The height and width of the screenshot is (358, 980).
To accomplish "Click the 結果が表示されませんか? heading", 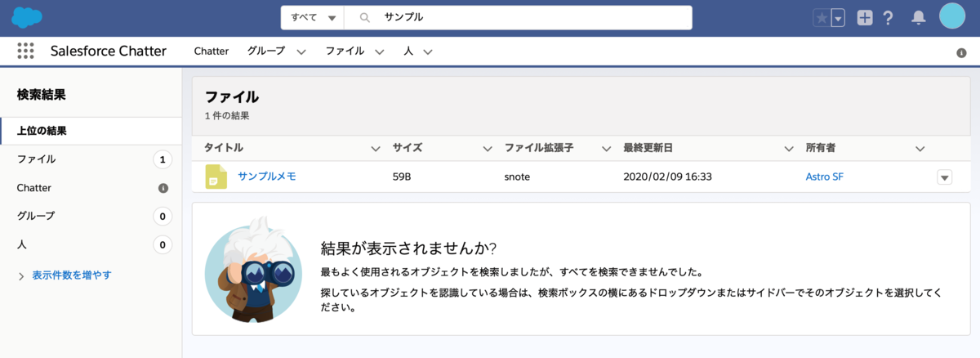I will tap(409, 248).
